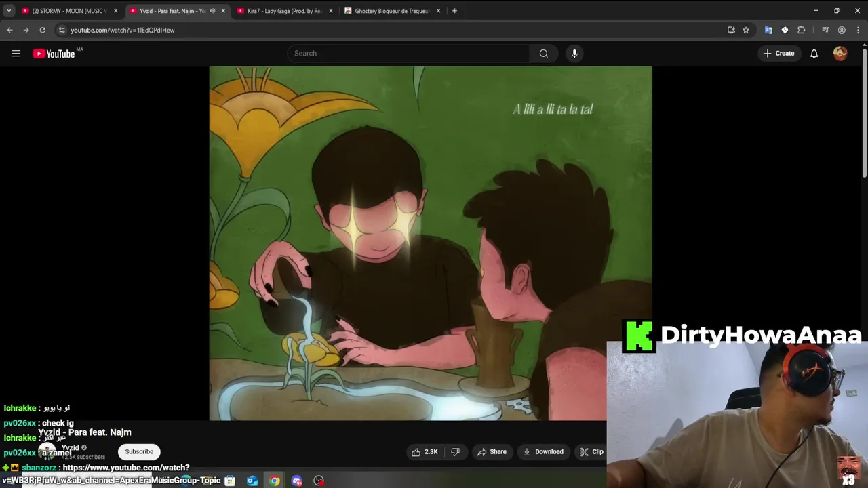Open OBS Studio from the taskbar
The image size is (868, 488).
pos(319,481)
